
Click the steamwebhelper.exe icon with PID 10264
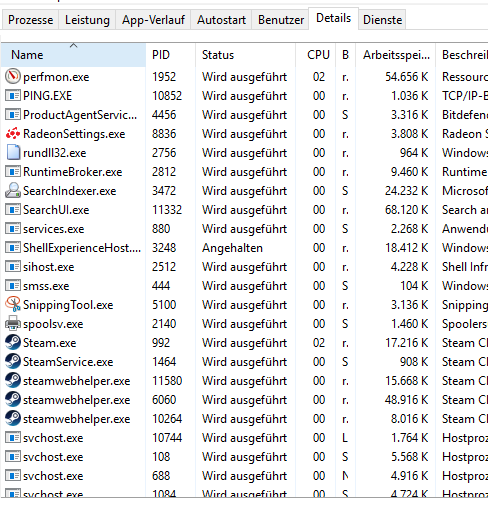[13, 418]
